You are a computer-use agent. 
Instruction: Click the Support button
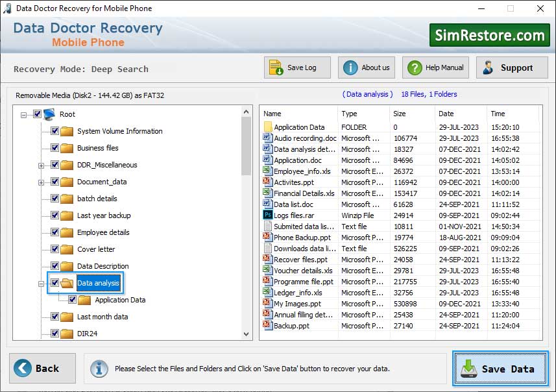coord(512,67)
